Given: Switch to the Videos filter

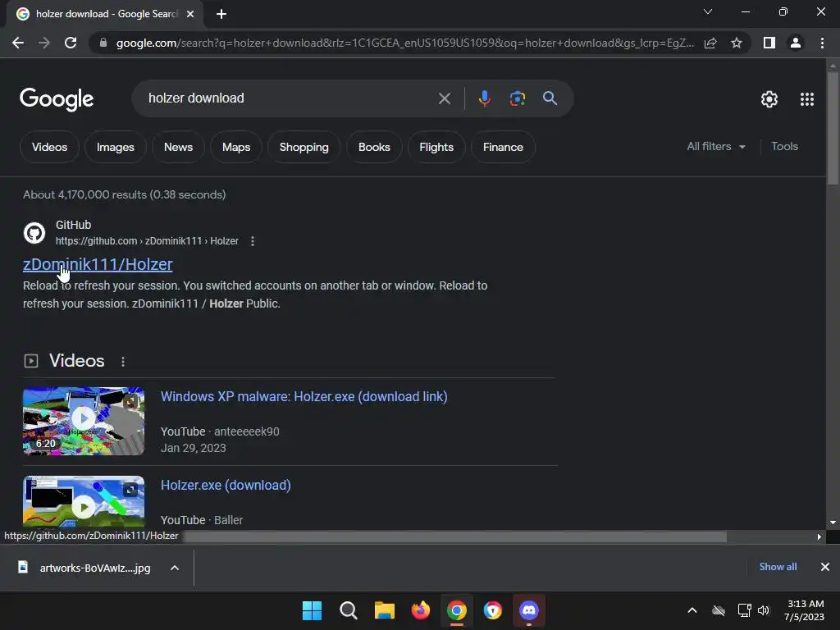Looking at the screenshot, I should 49,147.
